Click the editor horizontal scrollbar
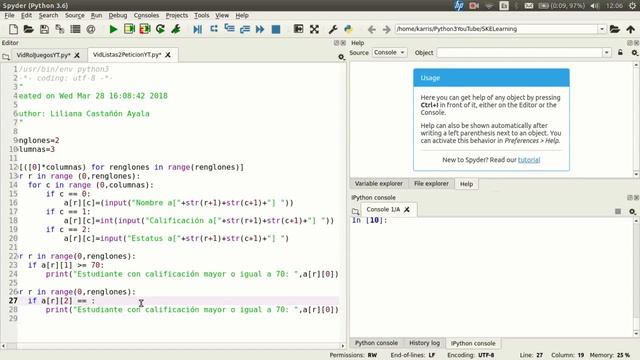Screen dimensions: 640x360 (173, 346)
